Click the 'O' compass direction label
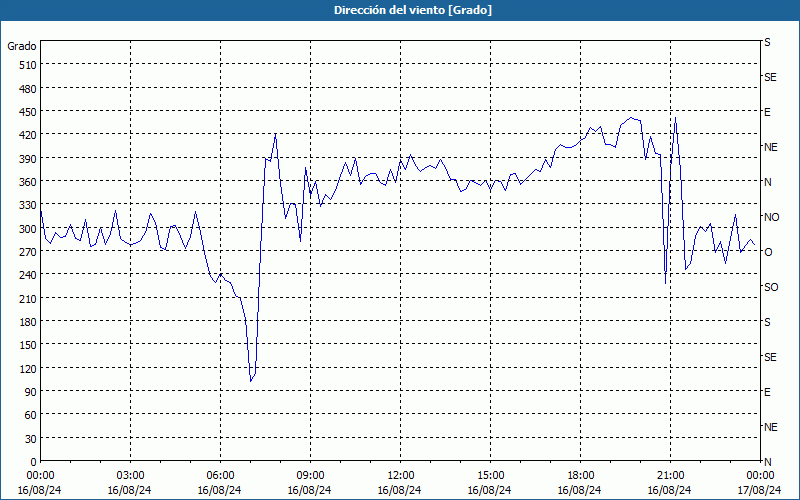800x500 pixels. pyautogui.click(x=768, y=252)
